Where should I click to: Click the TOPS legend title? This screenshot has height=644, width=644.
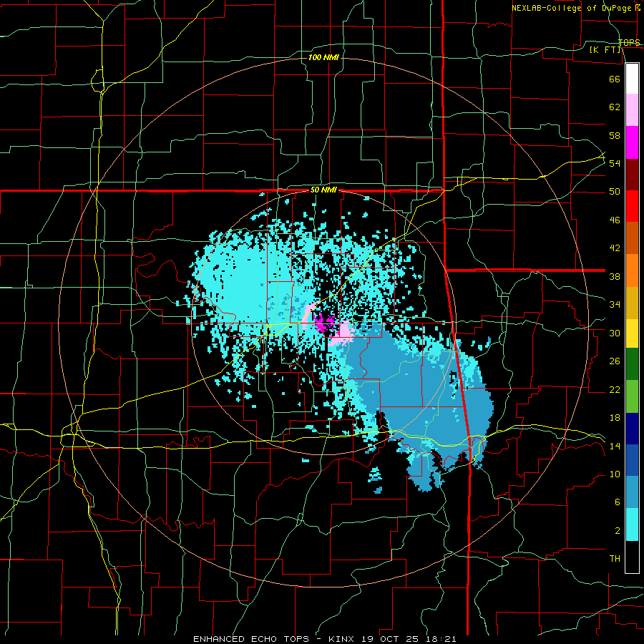point(629,43)
